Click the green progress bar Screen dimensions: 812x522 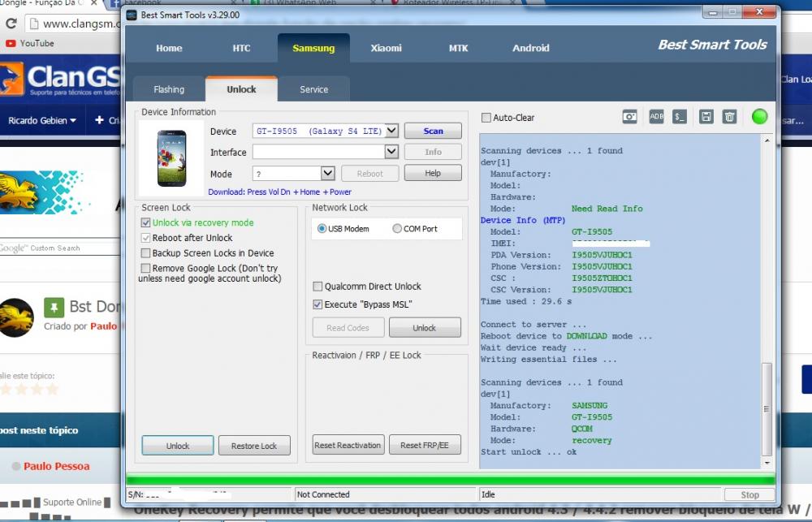[x=450, y=480]
